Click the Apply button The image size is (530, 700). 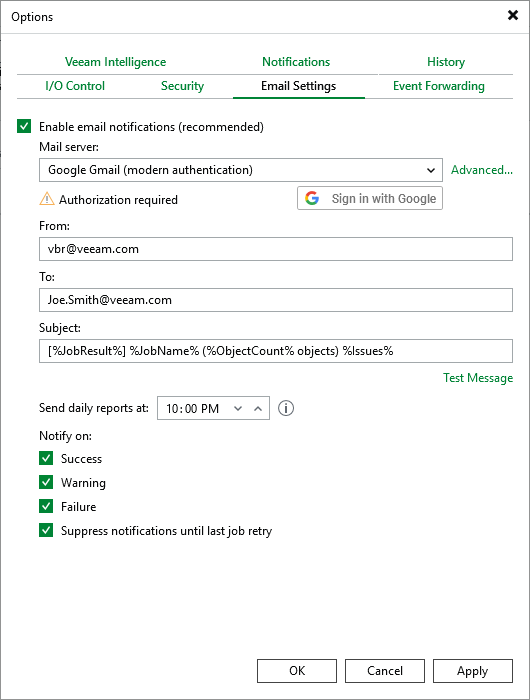[x=473, y=671]
